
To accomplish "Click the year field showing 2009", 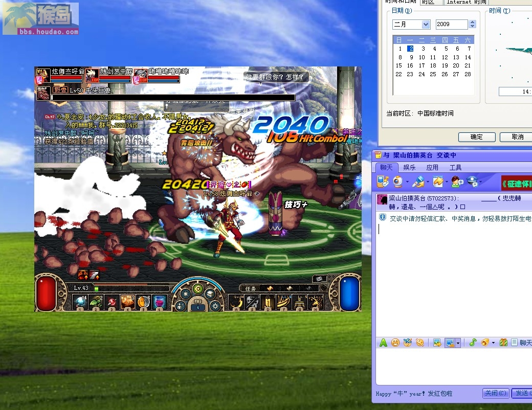I will (452, 25).
